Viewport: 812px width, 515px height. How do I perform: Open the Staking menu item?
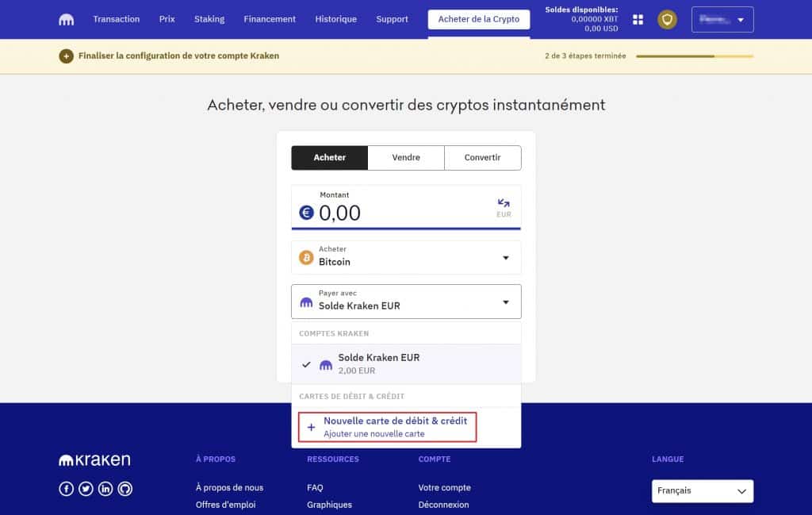[x=209, y=19]
